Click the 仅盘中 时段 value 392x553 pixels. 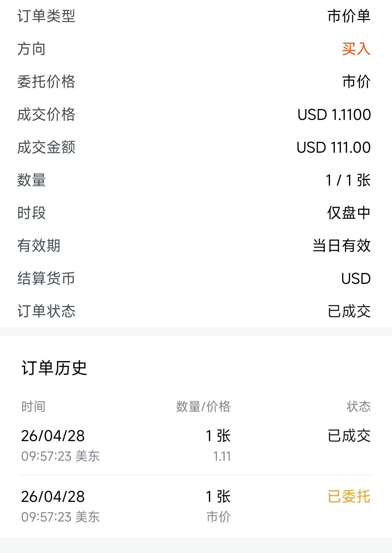pyautogui.click(x=349, y=213)
